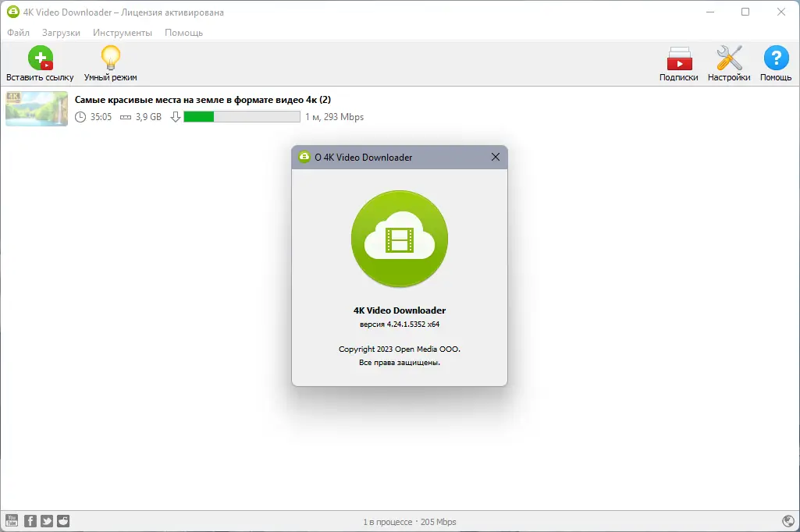
Task: Open Reddit icon in status bar
Action: 63,521
